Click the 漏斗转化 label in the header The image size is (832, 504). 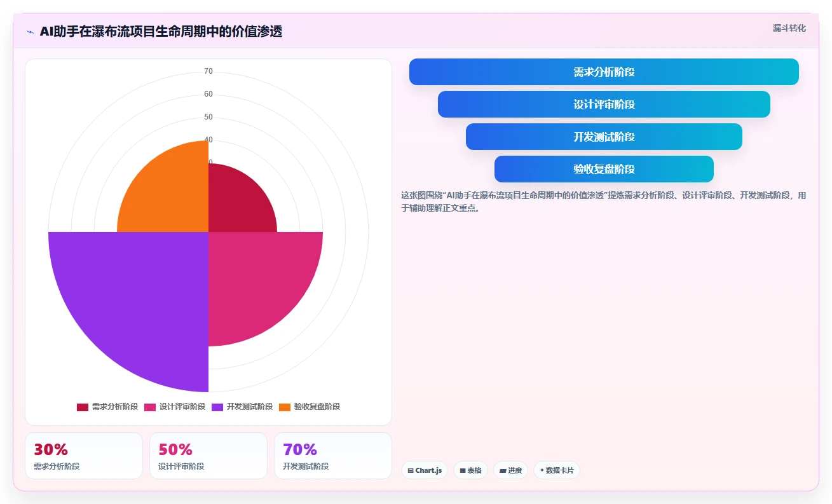click(789, 28)
